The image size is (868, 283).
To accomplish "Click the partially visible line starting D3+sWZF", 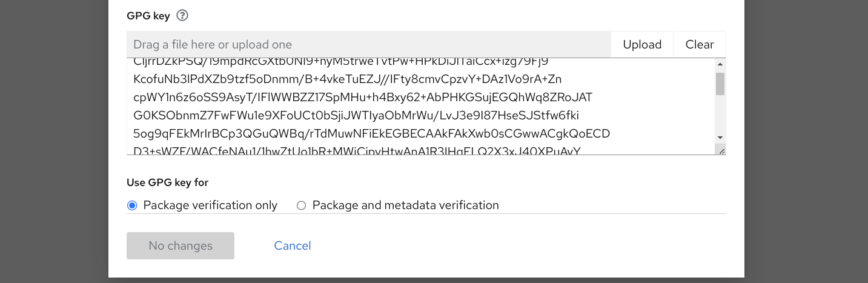I will pos(357,150).
